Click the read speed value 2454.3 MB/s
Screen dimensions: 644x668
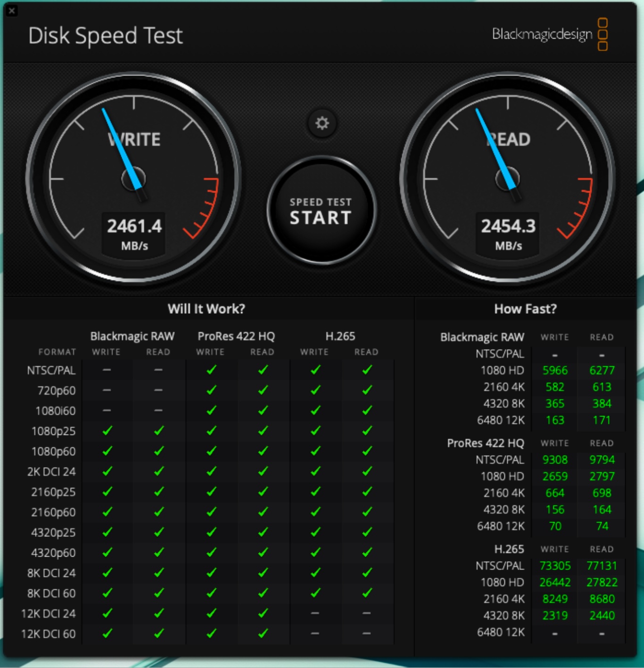tap(508, 234)
